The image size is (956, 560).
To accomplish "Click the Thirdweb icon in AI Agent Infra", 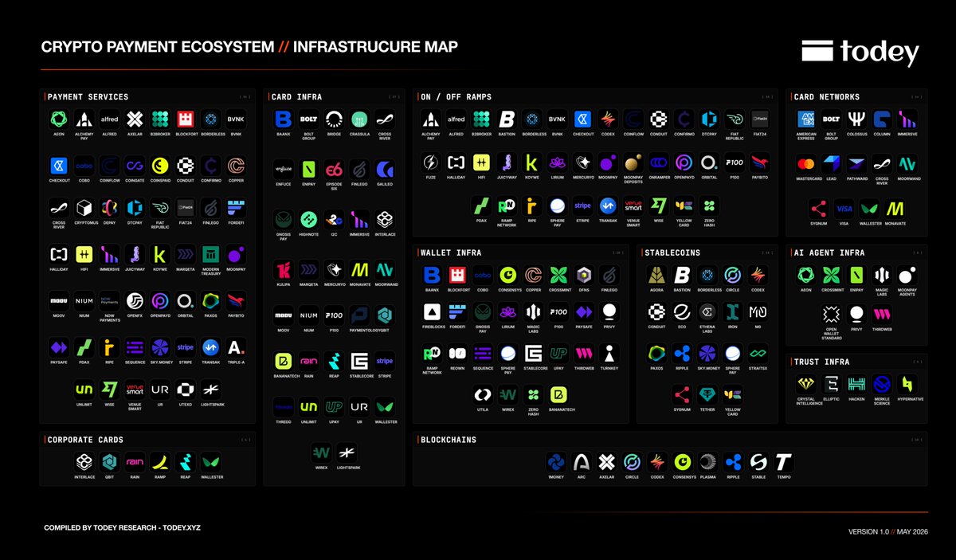I will point(881,314).
